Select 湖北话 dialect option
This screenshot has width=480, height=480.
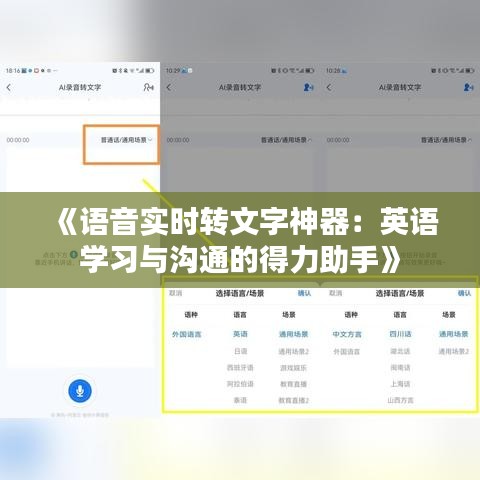point(400,351)
